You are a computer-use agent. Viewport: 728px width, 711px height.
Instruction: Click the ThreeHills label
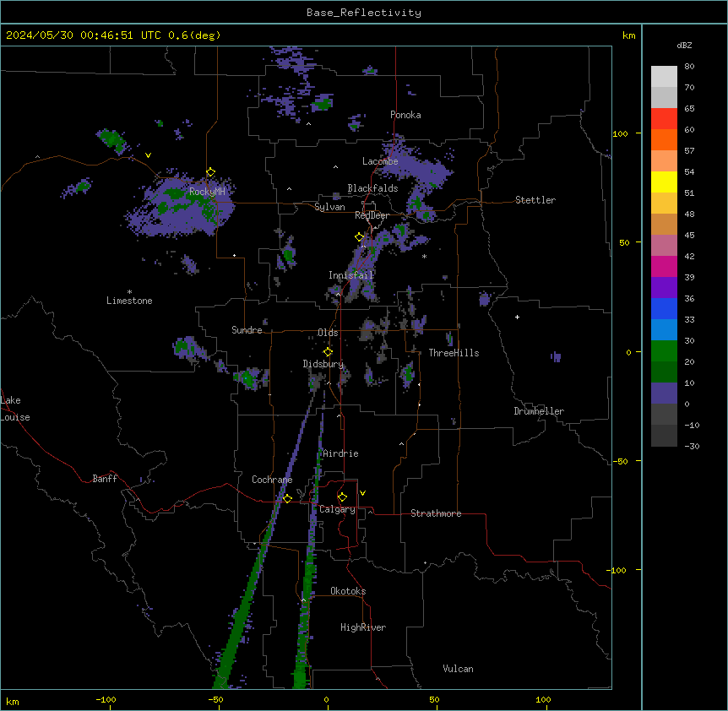click(454, 353)
